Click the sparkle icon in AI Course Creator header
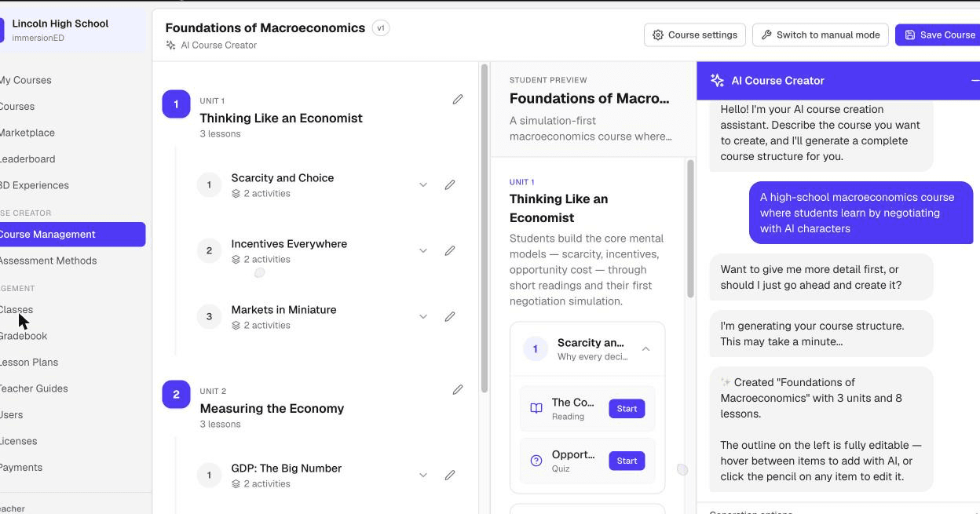 (717, 80)
